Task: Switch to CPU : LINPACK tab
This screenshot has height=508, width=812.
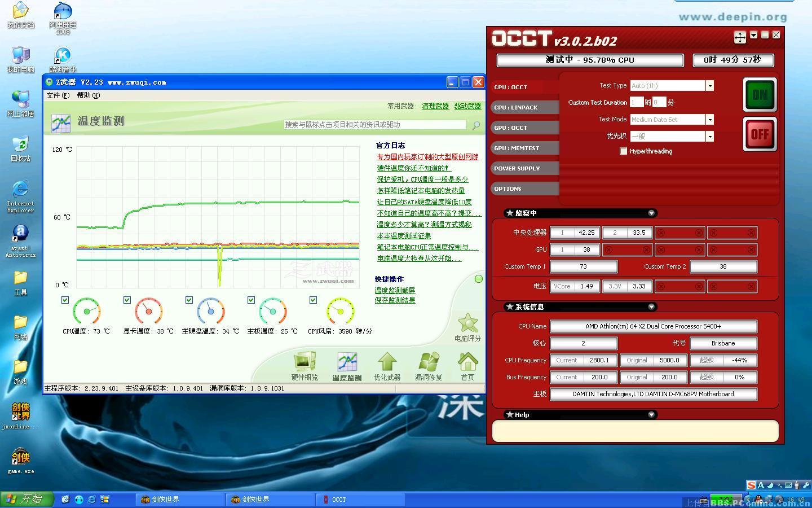Action: tap(524, 107)
